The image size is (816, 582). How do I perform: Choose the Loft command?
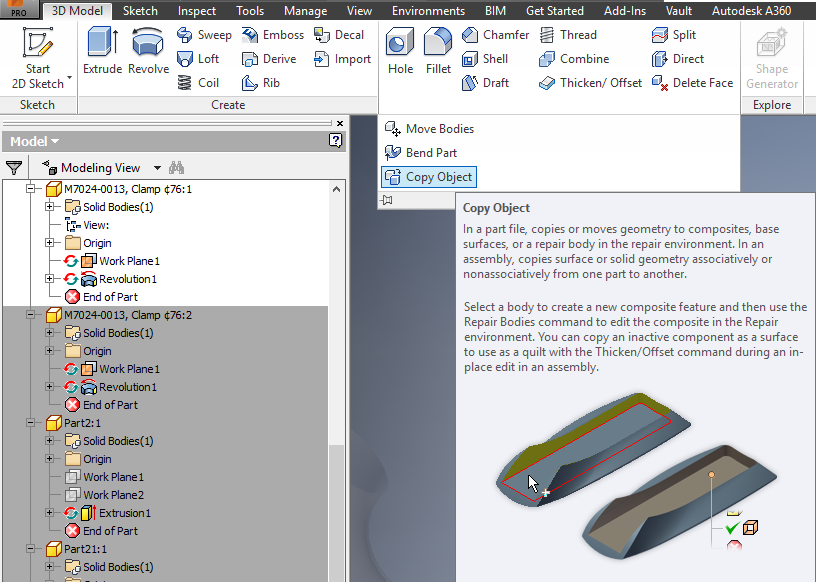pyautogui.click(x=198, y=59)
